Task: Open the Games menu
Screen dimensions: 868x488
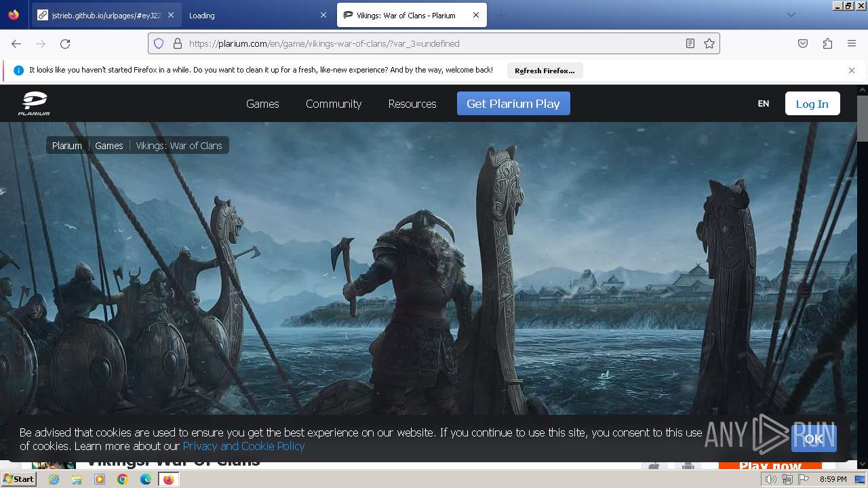Action: point(262,104)
